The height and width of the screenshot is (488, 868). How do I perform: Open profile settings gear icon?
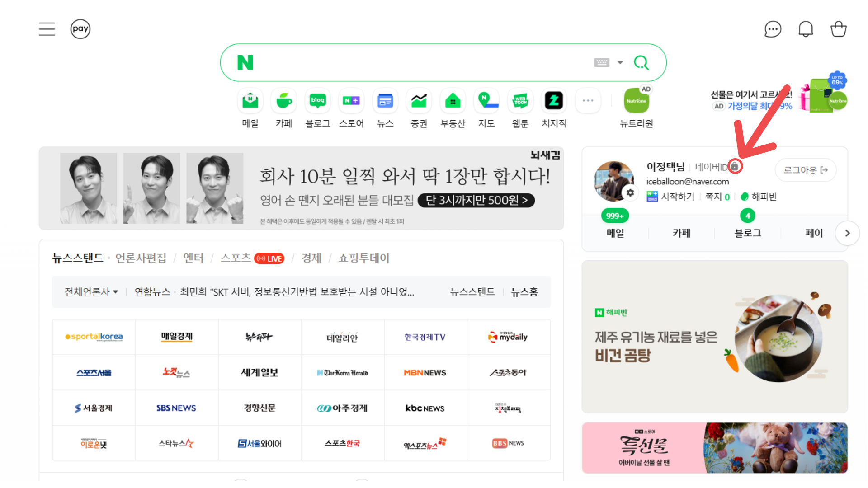[630, 193]
